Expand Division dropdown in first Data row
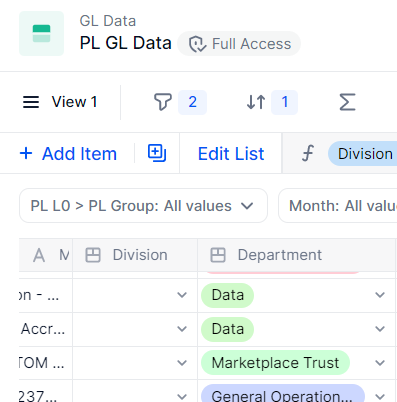The height and width of the screenshot is (402, 397). (x=182, y=295)
